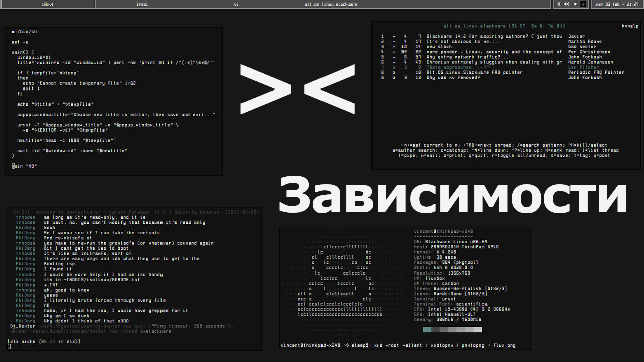Select 'Slackware 14.2 for aspiring authors?' thread
Screen dimensions: 644x362
pos(494,36)
